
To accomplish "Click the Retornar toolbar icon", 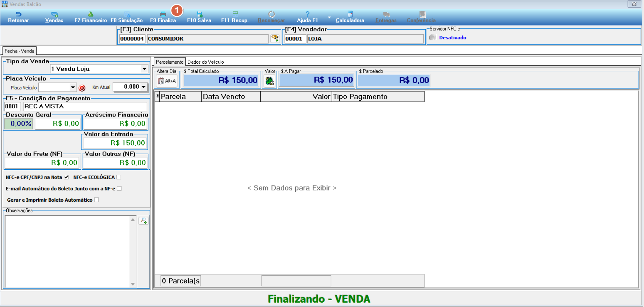I will [x=18, y=17].
